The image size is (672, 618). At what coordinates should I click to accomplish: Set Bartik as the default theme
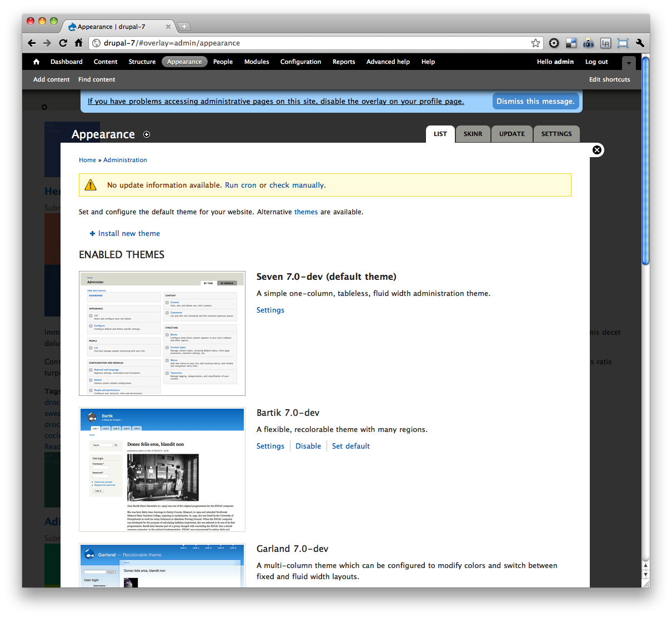pyautogui.click(x=350, y=446)
